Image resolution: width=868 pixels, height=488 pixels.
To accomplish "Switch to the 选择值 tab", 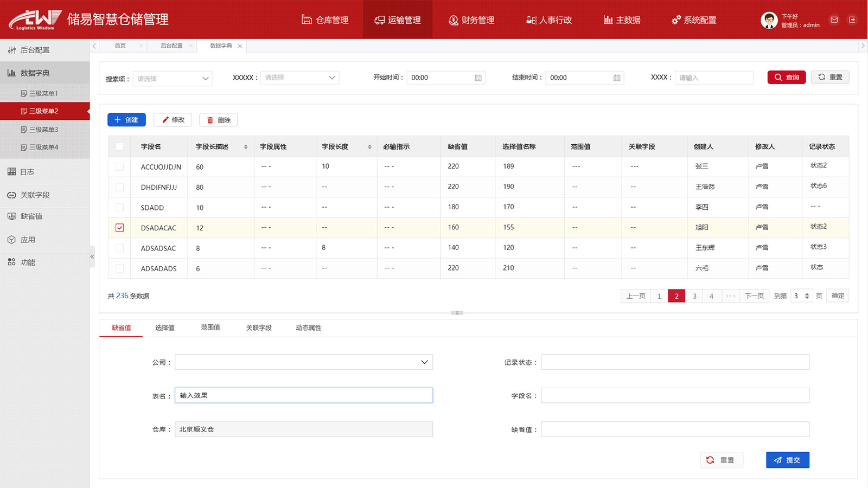I will click(x=164, y=328).
